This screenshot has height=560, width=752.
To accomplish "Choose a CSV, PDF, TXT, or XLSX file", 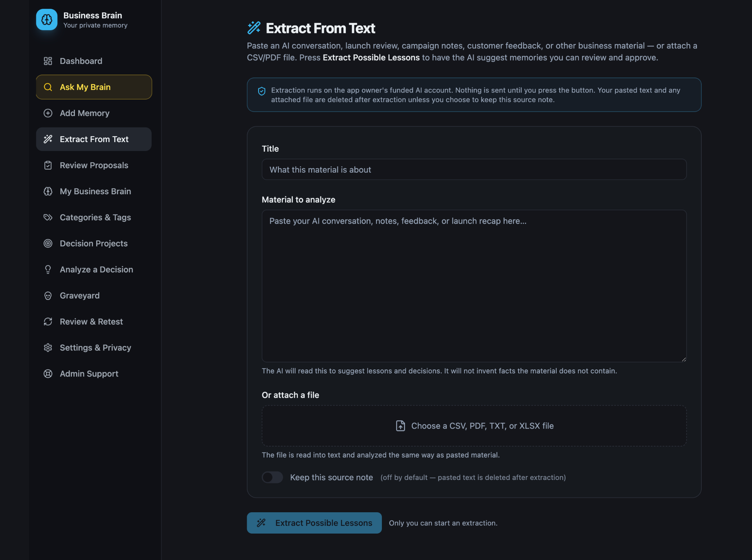I will (x=474, y=426).
